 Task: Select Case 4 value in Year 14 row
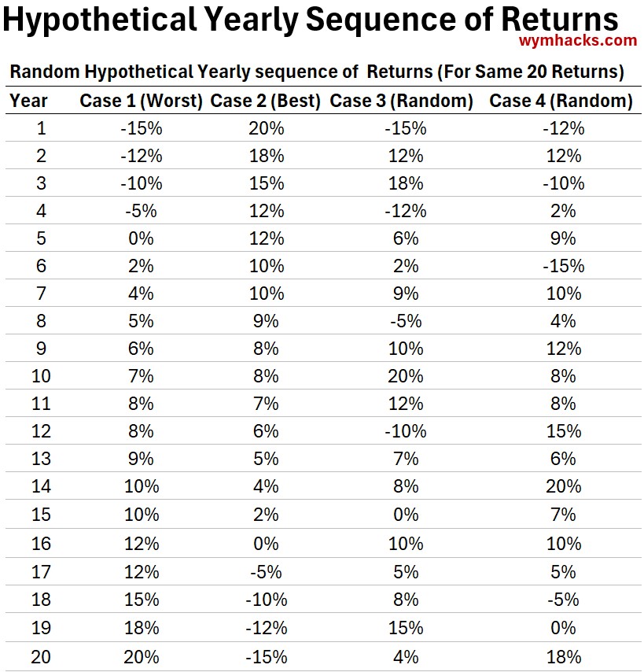(563, 486)
